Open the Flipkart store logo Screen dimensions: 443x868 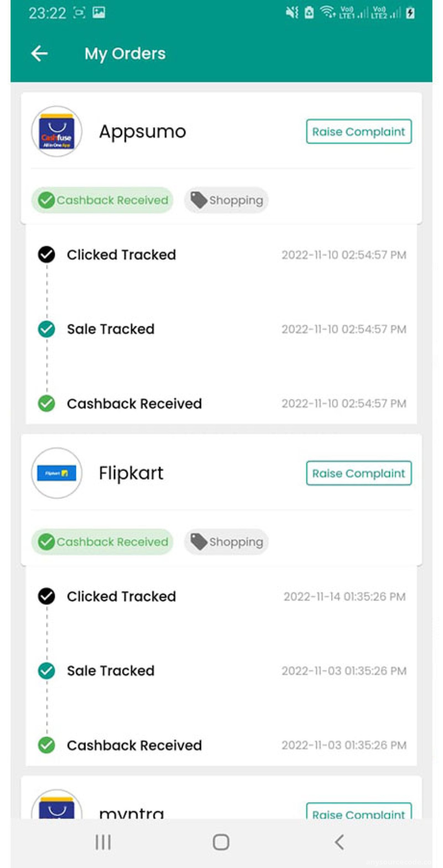coord(56,473)
